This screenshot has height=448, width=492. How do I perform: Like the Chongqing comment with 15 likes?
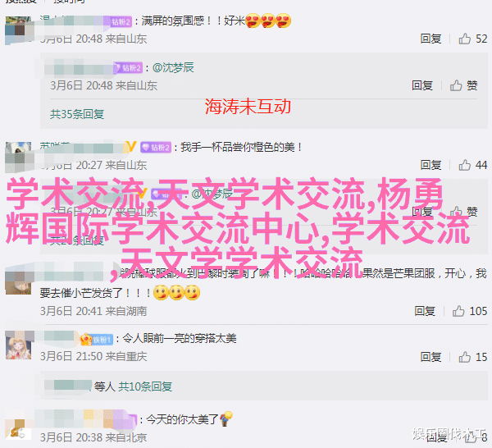coord(465,357)
